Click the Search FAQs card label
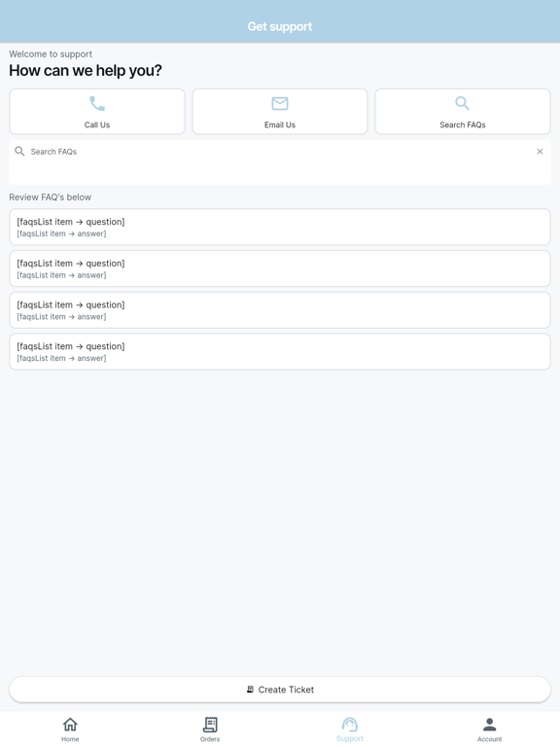 click(463, 124)
